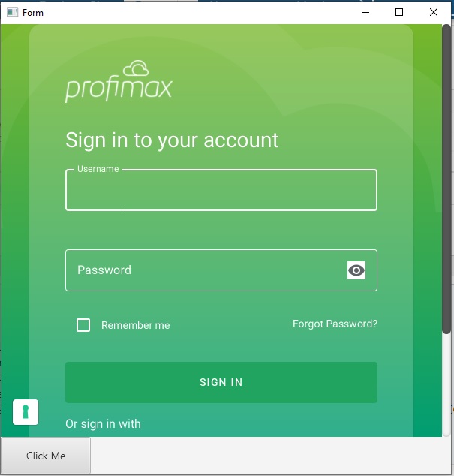The image size is (454, 476).
Task: Click the profimax cloud logo icon
Action: [136, 68]
